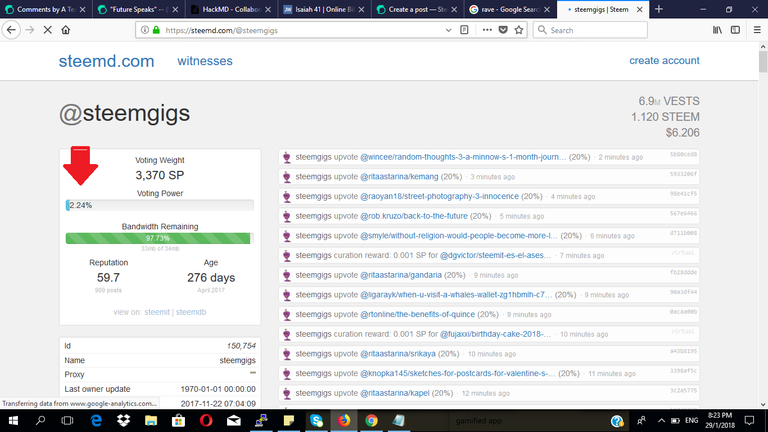This screenshot has height=432, width=768.
Task: Open Microsoft Store taskbar icon
Action: 178,420
